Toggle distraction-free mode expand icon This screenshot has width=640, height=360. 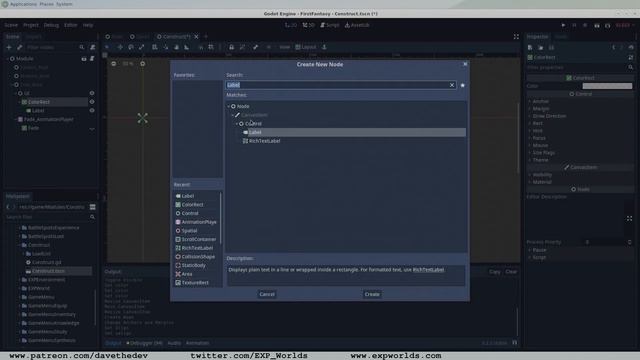pos(516,37)
